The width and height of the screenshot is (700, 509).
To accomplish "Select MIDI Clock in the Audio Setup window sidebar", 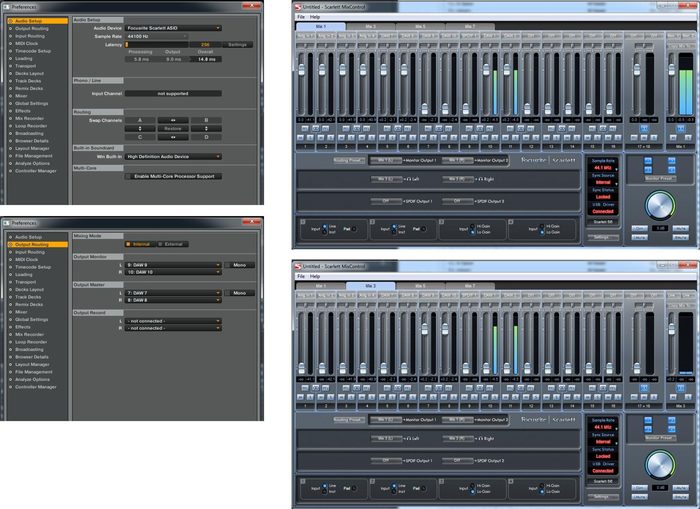I will point(26,44).
